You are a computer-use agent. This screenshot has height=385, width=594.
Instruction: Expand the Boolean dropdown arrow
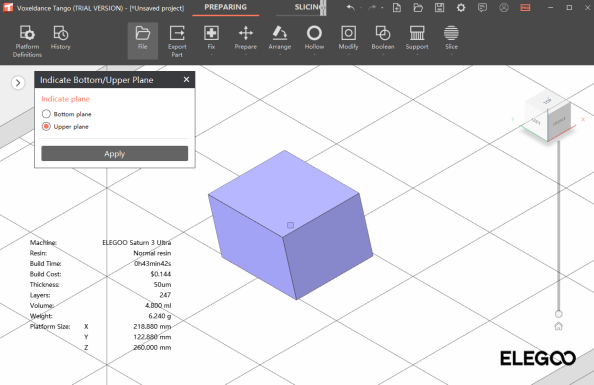coord(383,55)
